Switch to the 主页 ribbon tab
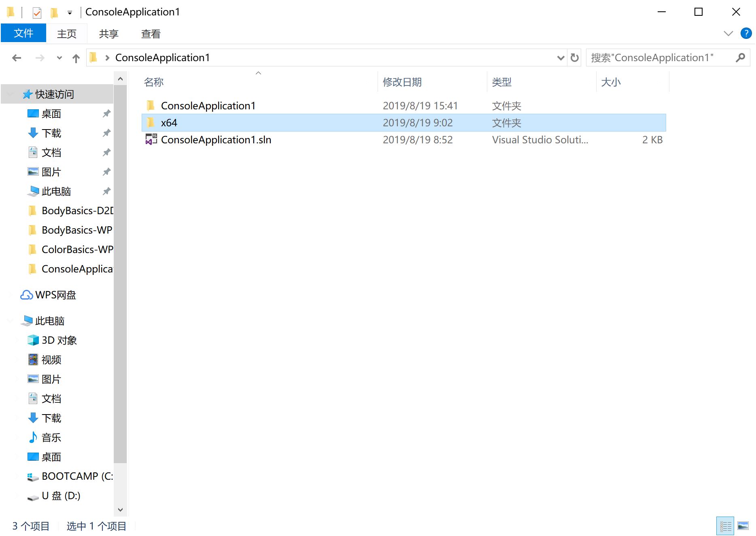 click(67, 34)
